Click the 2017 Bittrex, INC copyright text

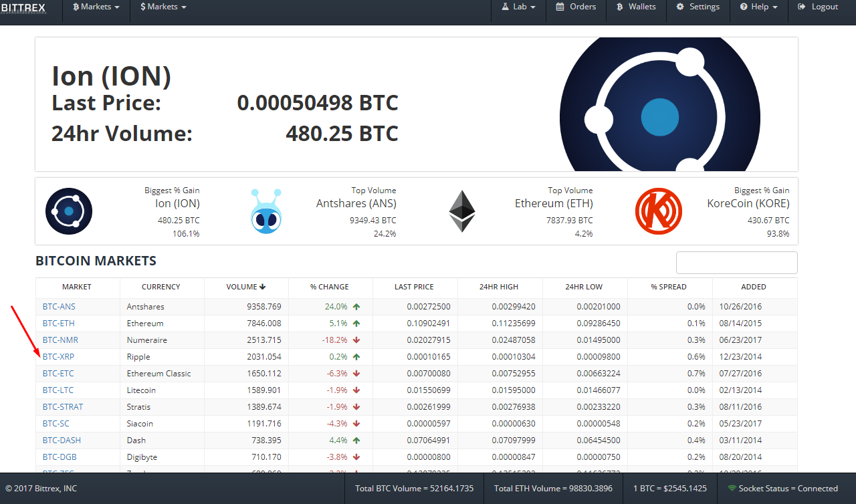coord(41,489)
